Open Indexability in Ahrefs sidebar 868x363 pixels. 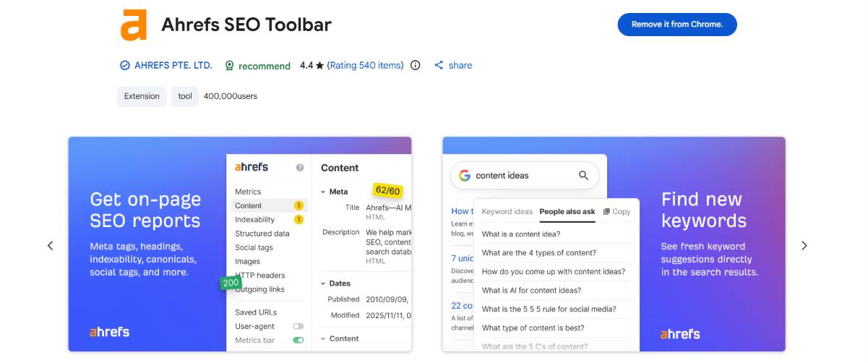point(254,220)
